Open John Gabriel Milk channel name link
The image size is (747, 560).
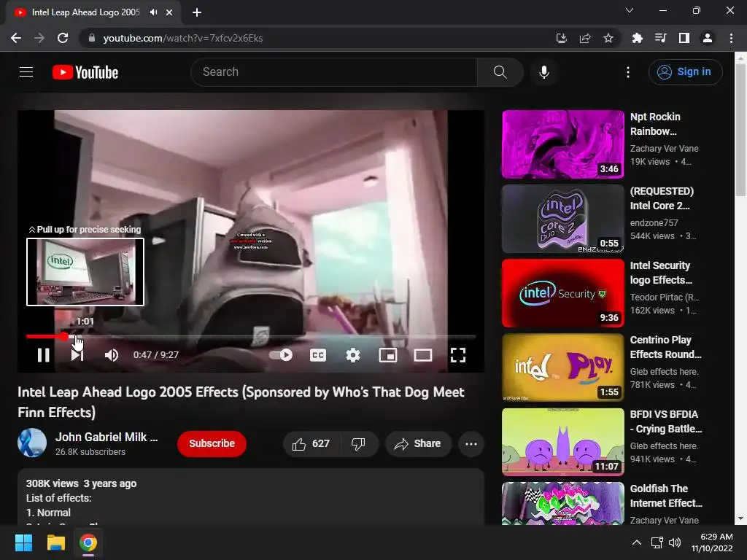click(x=107, y=437)
